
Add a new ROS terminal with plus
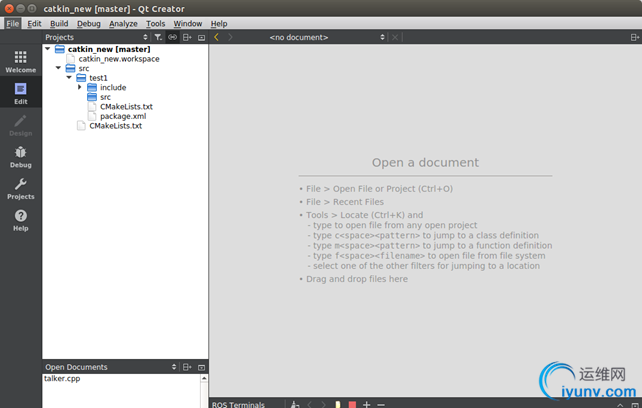pos(366,404)
